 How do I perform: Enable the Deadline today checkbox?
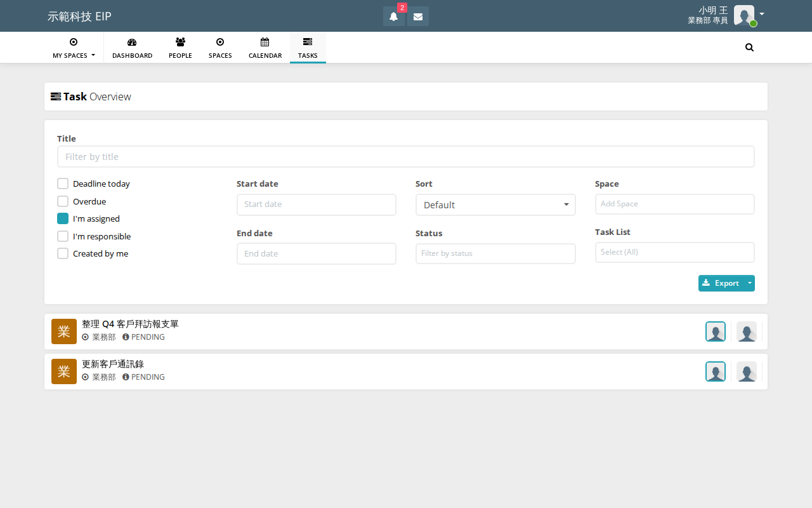(x=63, y=184)
